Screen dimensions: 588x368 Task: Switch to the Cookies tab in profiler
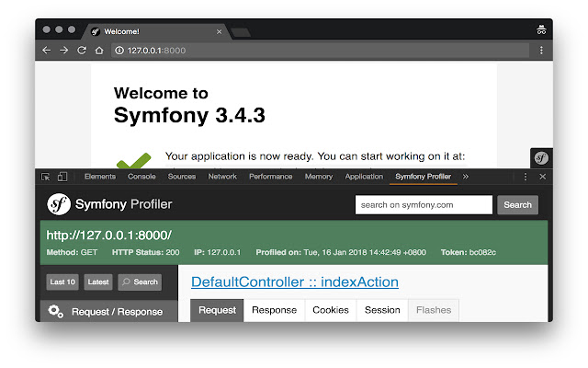click(x=331, y=310)
